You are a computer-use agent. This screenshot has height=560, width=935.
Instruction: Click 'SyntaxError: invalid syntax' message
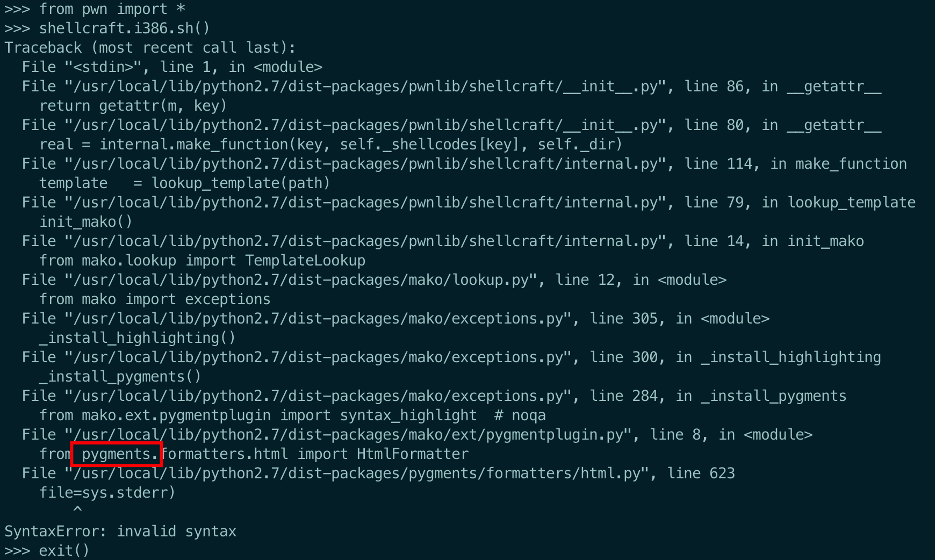coord(120,532)
